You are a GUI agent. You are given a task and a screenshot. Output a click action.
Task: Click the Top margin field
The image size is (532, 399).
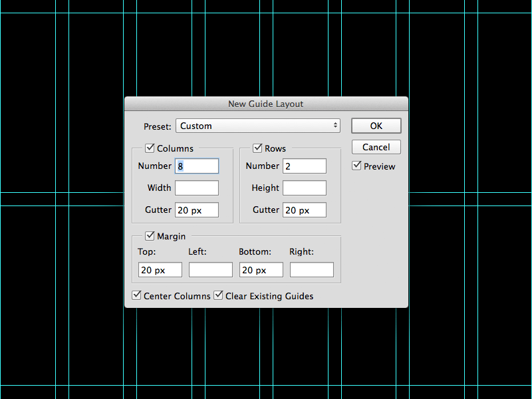[160, 270]
